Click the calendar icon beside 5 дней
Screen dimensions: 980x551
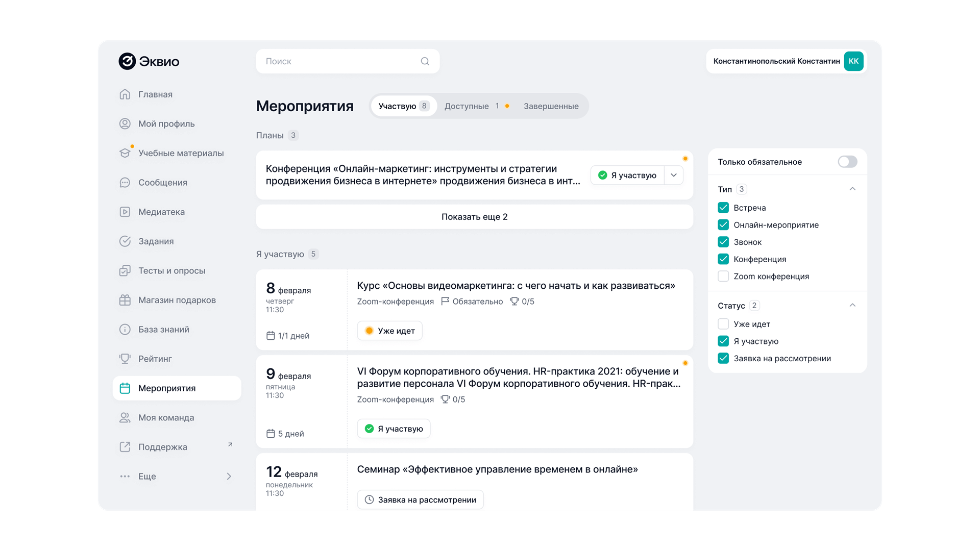pos(271,434)
